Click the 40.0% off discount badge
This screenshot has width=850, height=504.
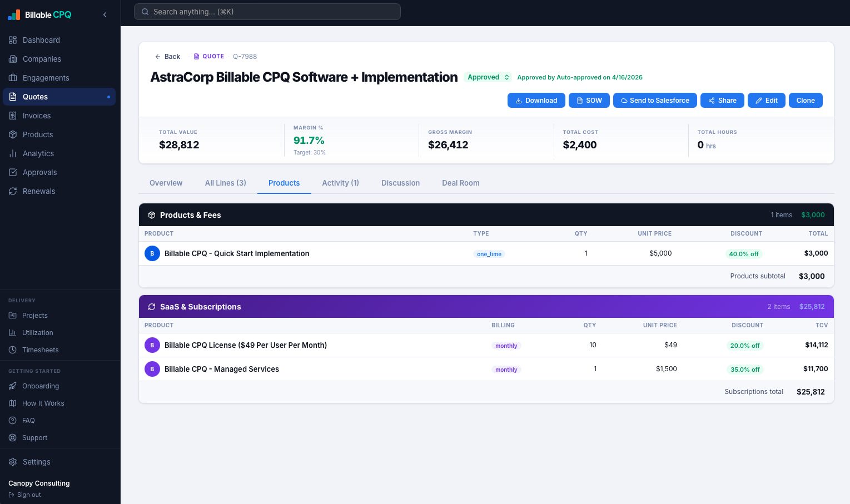point(744,254)
